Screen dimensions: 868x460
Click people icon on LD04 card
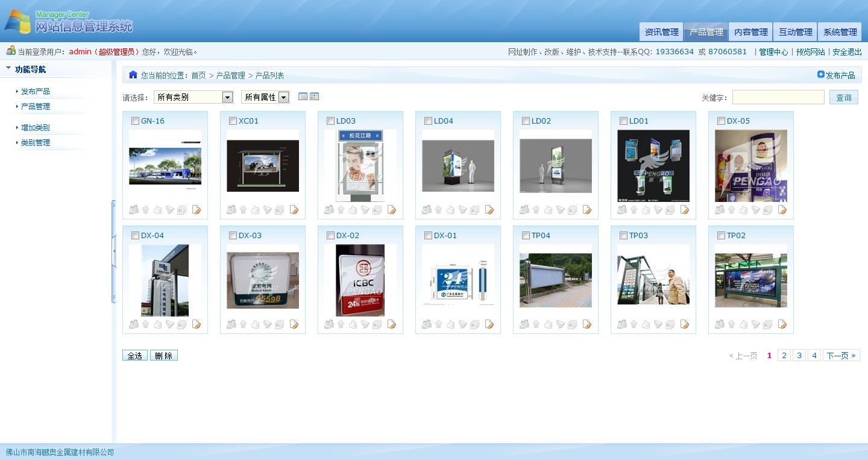point(427,210)
